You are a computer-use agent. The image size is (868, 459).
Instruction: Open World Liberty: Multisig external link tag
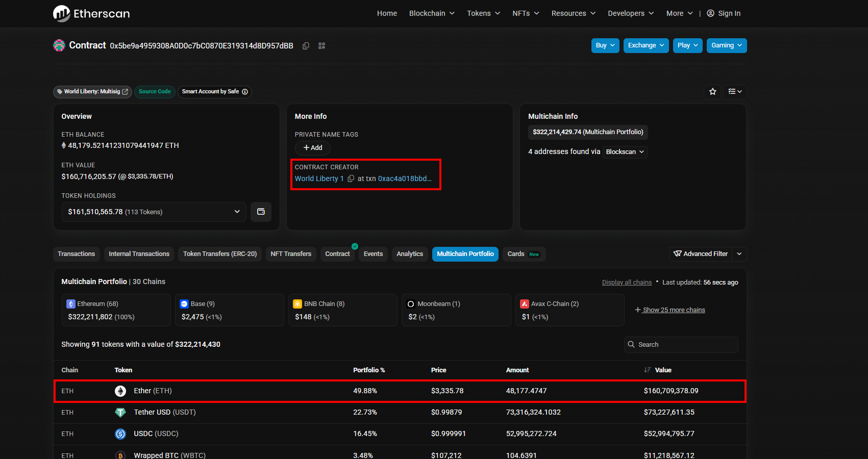[92, 92]
